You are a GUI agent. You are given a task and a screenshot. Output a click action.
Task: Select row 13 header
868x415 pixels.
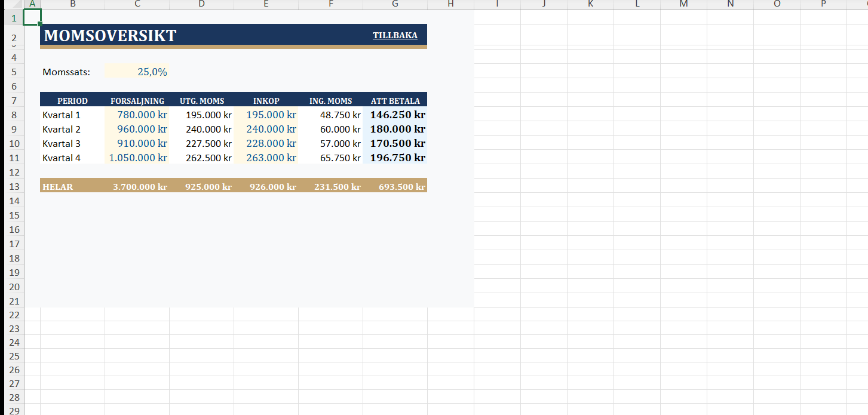pyautogui.click(x=14, y=187)
